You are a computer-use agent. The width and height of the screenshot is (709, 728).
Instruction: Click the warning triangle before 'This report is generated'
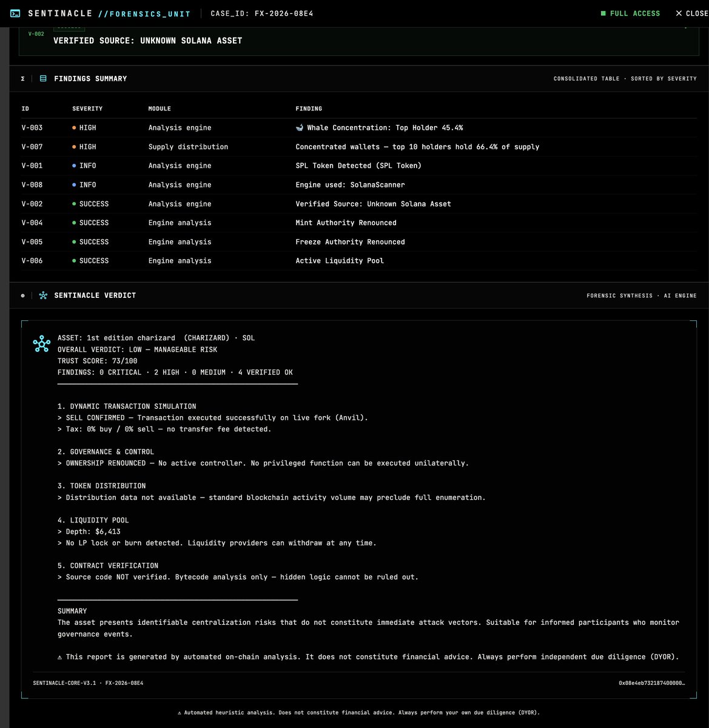(x=60, y=657)
